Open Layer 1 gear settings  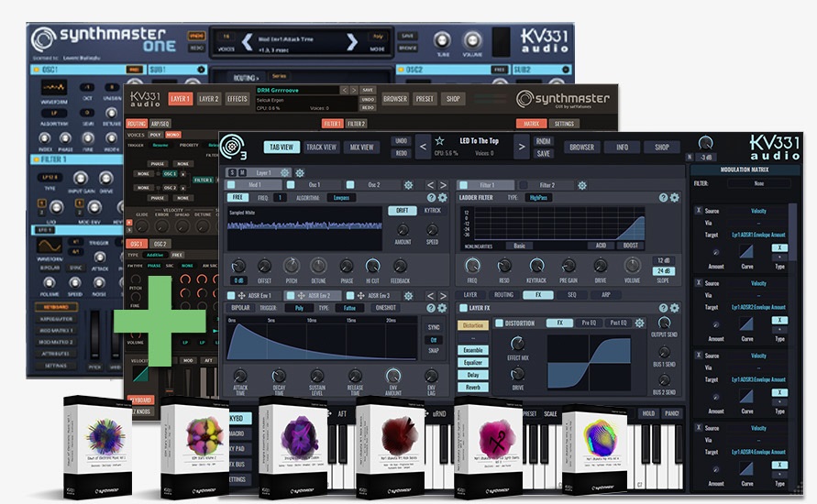pyautogui.click(x=285, y=172)
